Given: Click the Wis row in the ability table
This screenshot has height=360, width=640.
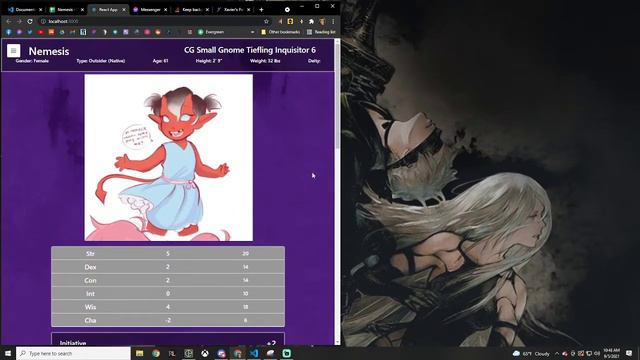Looking at the screenshot, I should coord(168,307).
